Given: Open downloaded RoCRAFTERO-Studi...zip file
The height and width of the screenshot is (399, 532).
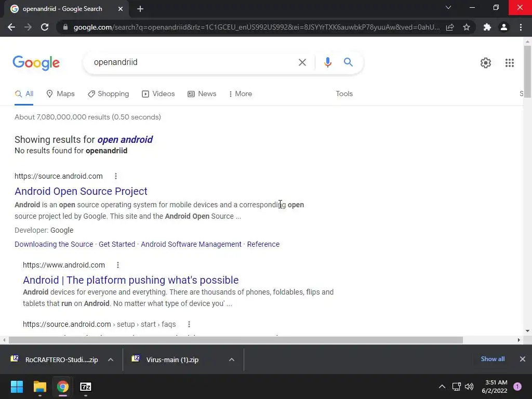Looking at the screenshot, I should 54,360.
